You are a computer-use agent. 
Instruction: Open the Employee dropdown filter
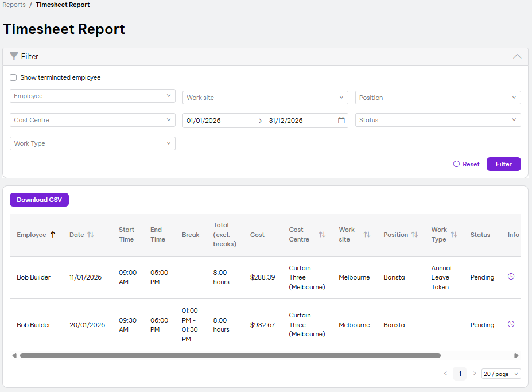(x=92, y=96)
